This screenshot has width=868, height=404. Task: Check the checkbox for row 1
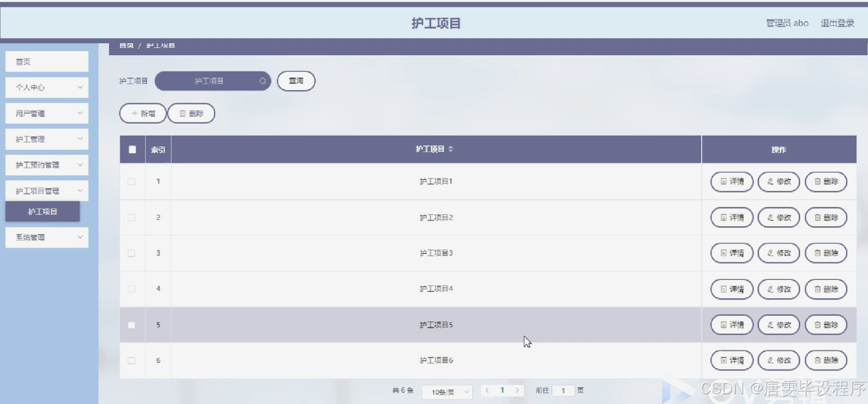click(x=131, y=181)
